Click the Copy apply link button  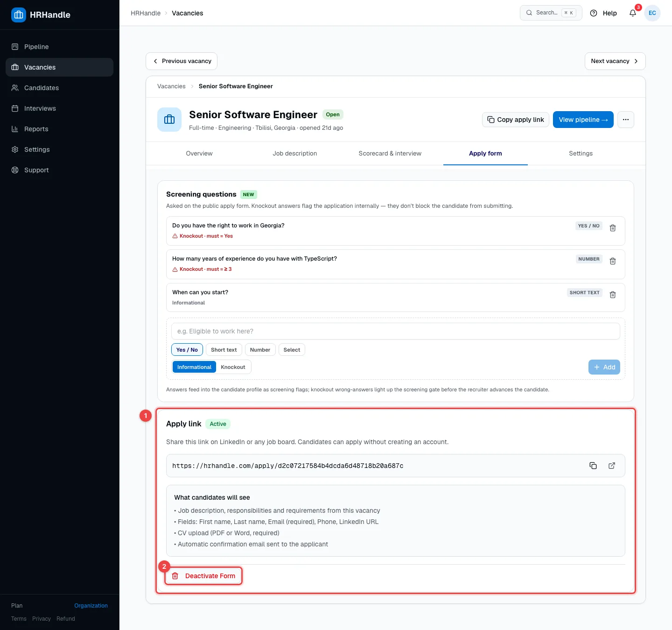[516, 120]
